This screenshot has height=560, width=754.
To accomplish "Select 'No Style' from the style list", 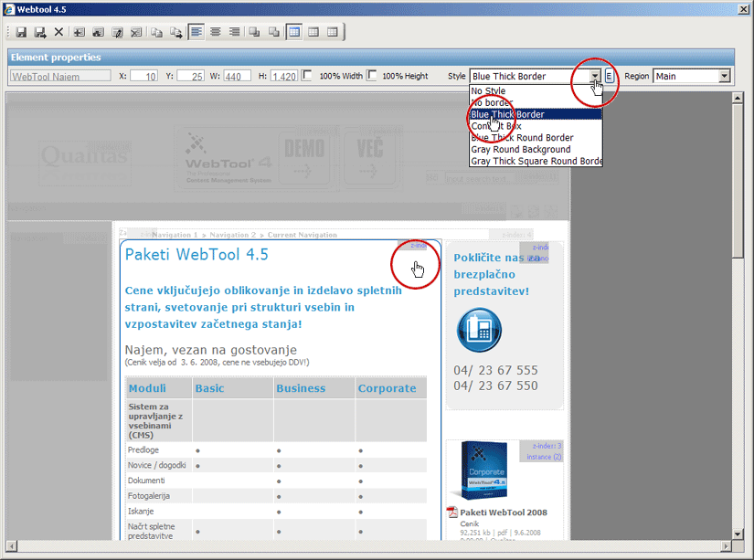I will [x=489, y=90].
